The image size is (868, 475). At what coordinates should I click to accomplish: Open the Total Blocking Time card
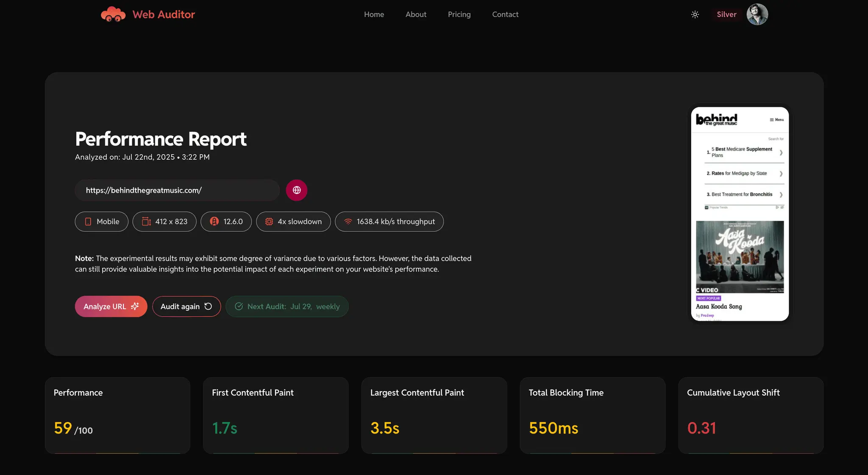point(593,415)
